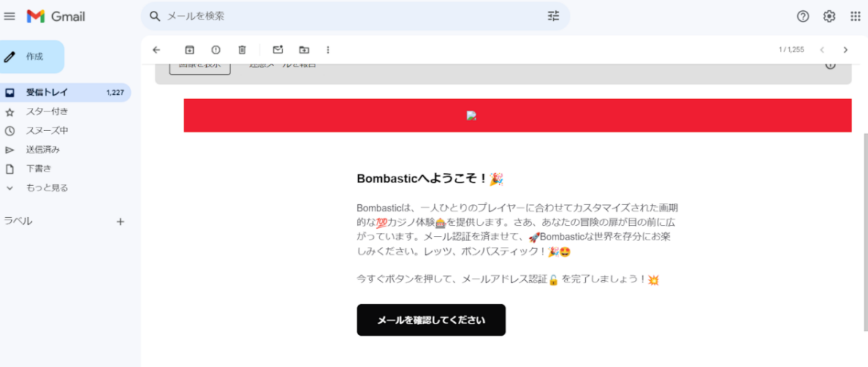The image size is (868, 367).
Task: Click the 作成 compose button
Action: (33, 56)
